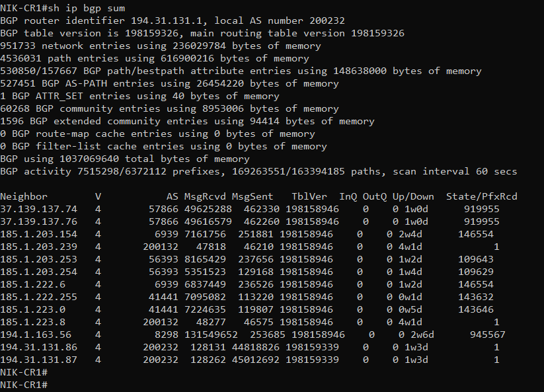
Task: Click the last NIK-CR1# prompt line
Action: [x=24, y=385]
